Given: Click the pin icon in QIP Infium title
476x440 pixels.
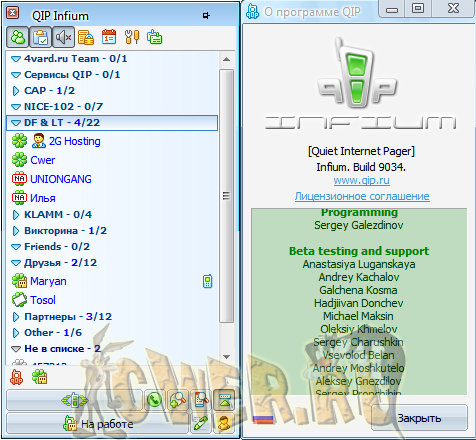Looking at the screenshot, I should point(206,15).
